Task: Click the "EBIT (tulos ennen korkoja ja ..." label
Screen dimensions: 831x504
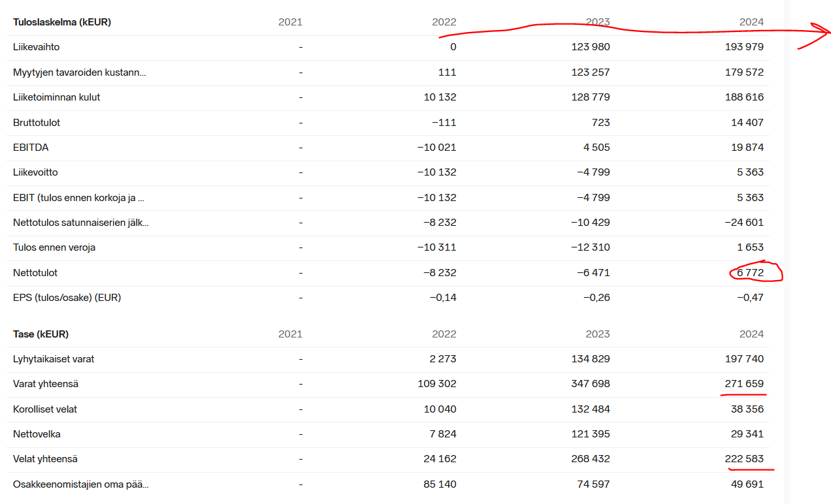Action: click(x=78, y=198)
